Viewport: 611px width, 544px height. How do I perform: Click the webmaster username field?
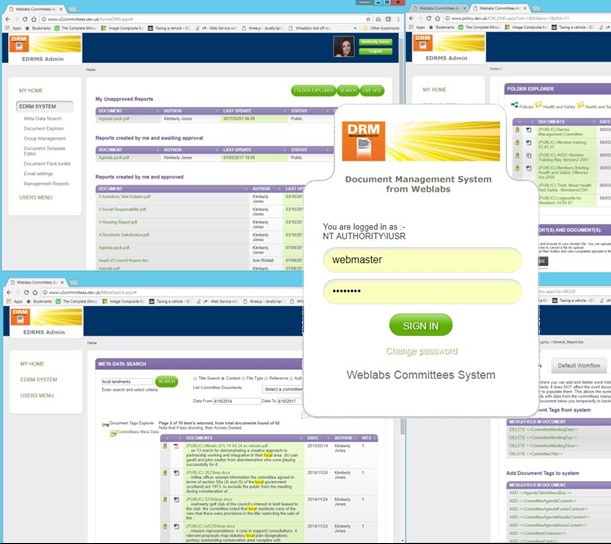point(421,259)
